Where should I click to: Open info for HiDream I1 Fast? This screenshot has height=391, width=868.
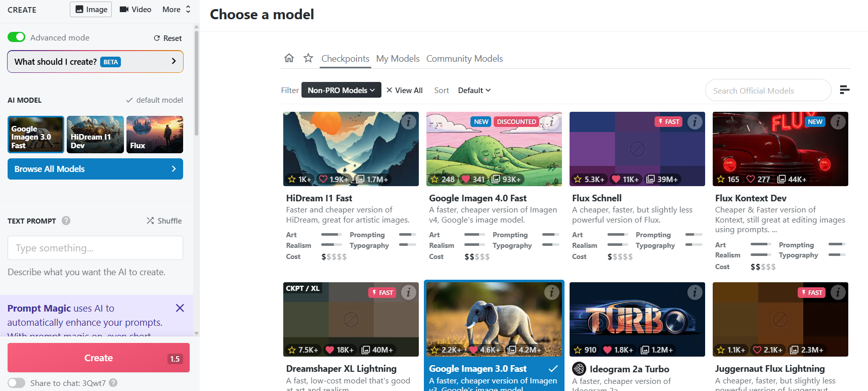[408, 122]
